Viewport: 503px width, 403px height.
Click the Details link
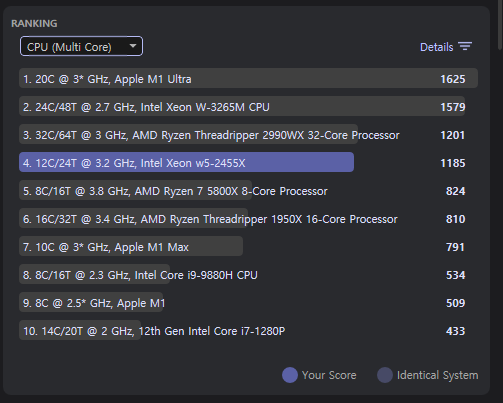pyautogui.click(x=436, y=47)
